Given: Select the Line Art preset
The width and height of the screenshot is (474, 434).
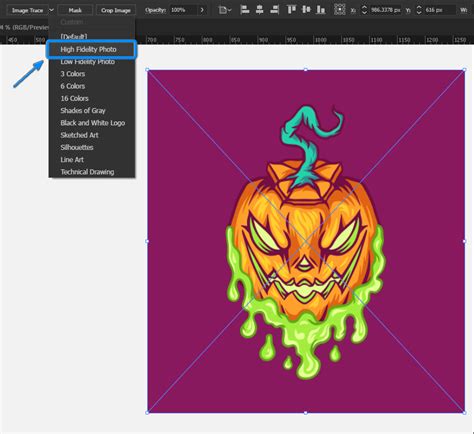Looking at the screenshot, I should (92, 160).
